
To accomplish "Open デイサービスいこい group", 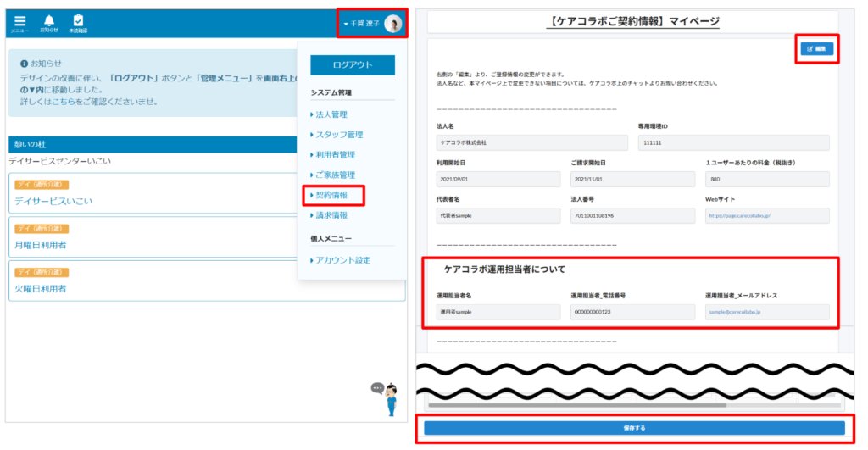I will (x=53, y=201).
